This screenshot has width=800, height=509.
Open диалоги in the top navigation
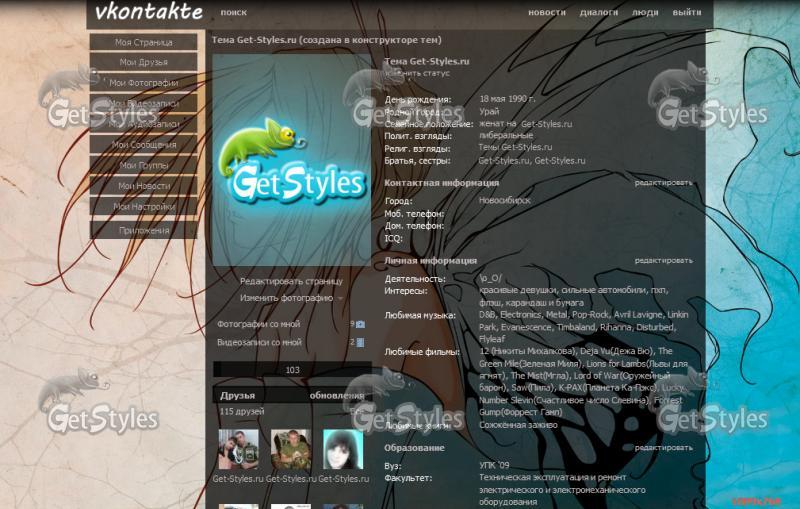pyautogui.click(x=598, y=12)
